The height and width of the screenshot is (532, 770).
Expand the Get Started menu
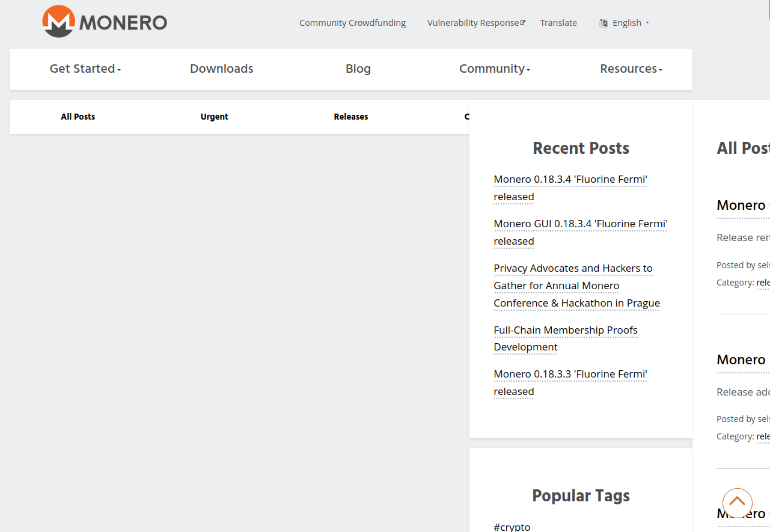click(x=85, y=69)
